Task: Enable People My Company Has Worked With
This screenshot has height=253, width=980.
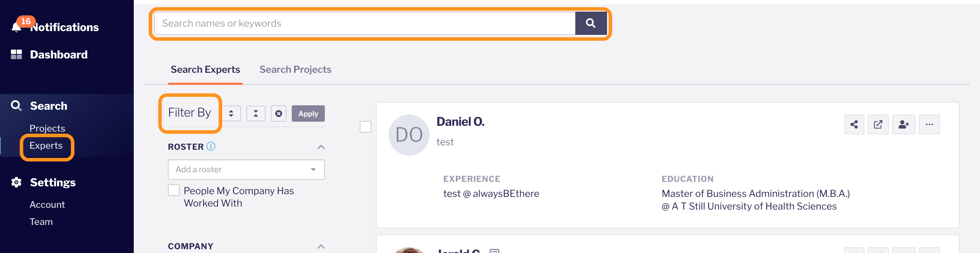Action: (x=174, y=190)
